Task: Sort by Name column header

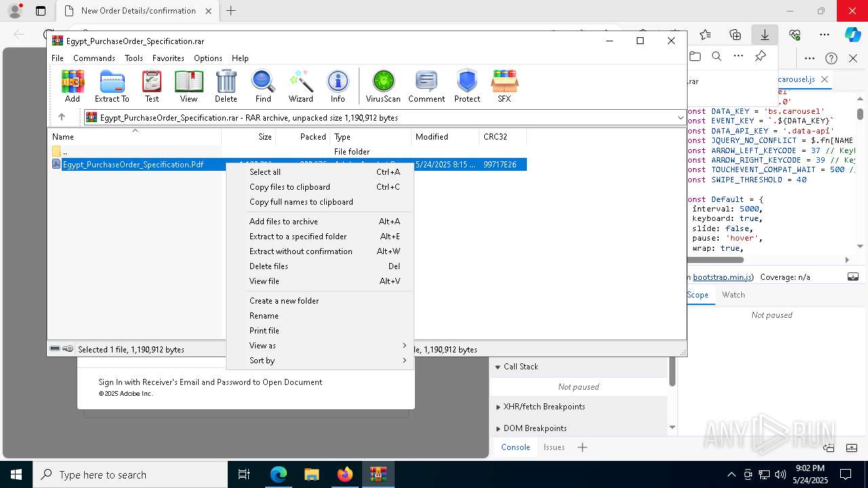Action: [x=134, y=136]
